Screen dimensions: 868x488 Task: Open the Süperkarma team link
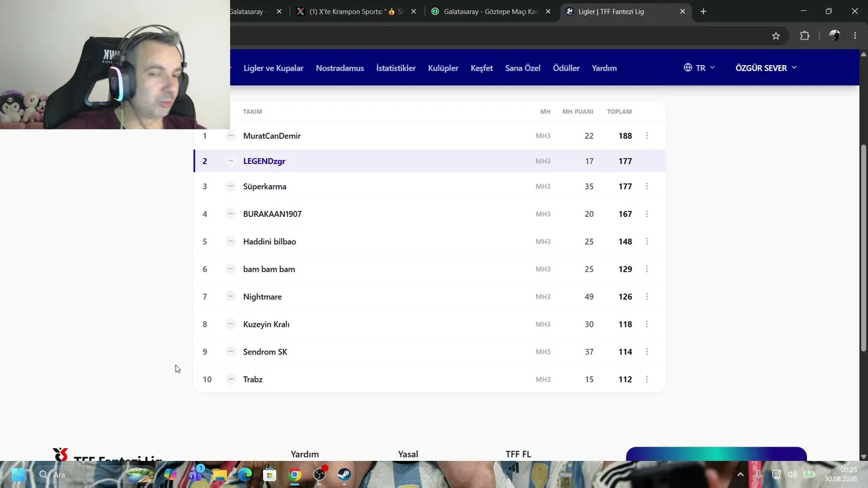pyautogui.click(x=264, y=186)
